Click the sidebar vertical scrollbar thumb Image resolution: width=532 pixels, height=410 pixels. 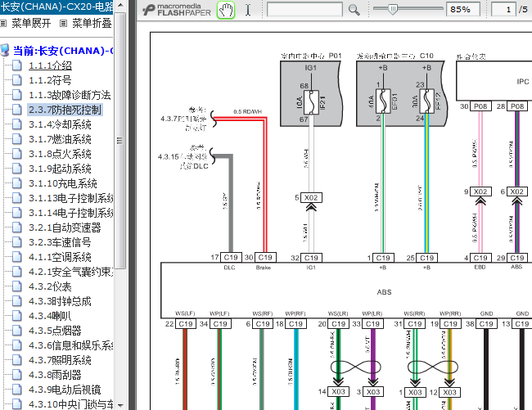[x=120, y=141]
